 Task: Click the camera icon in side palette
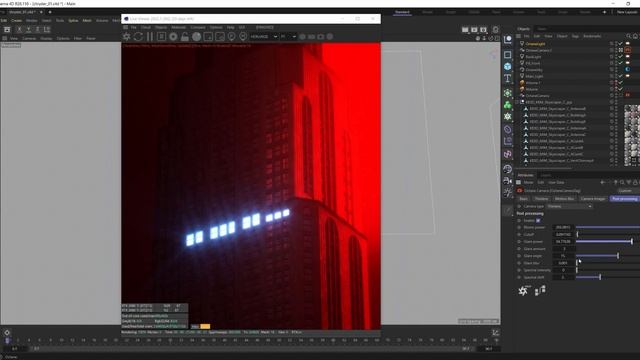pyautogui.click(x=507, y=180)
